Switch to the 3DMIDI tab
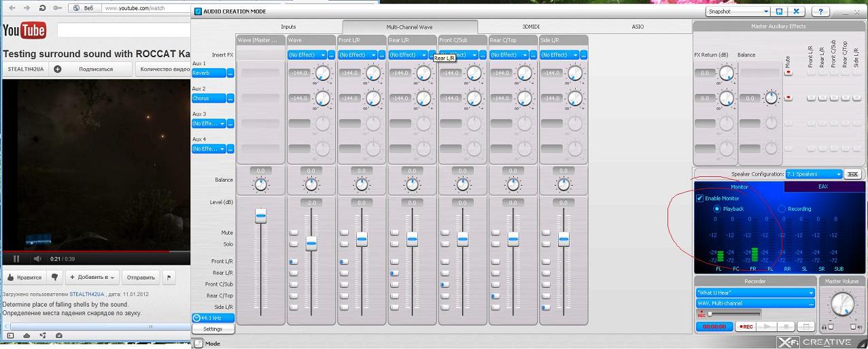The width and height of the screenshot is (868, 349). tap(531, 27)
